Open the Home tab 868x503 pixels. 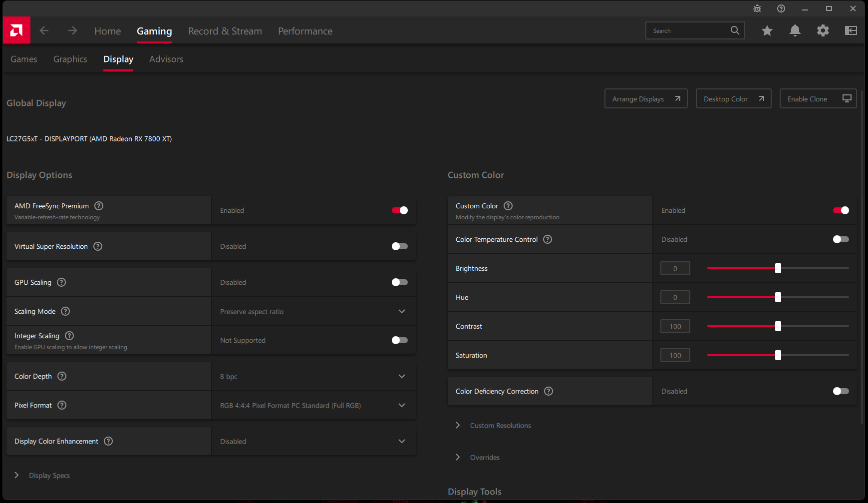tap(108, 31)
